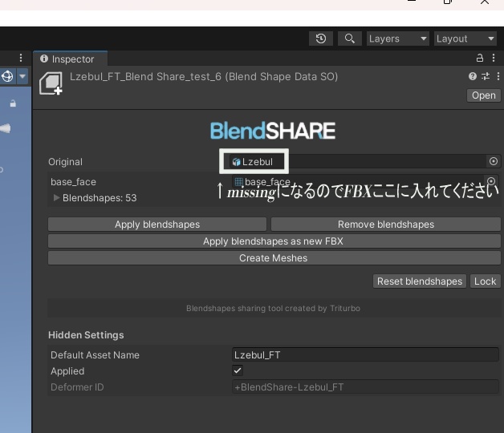The image size is (504, 433).
Task: Click the gizmo globe tool icon
Action: point(7,76)
